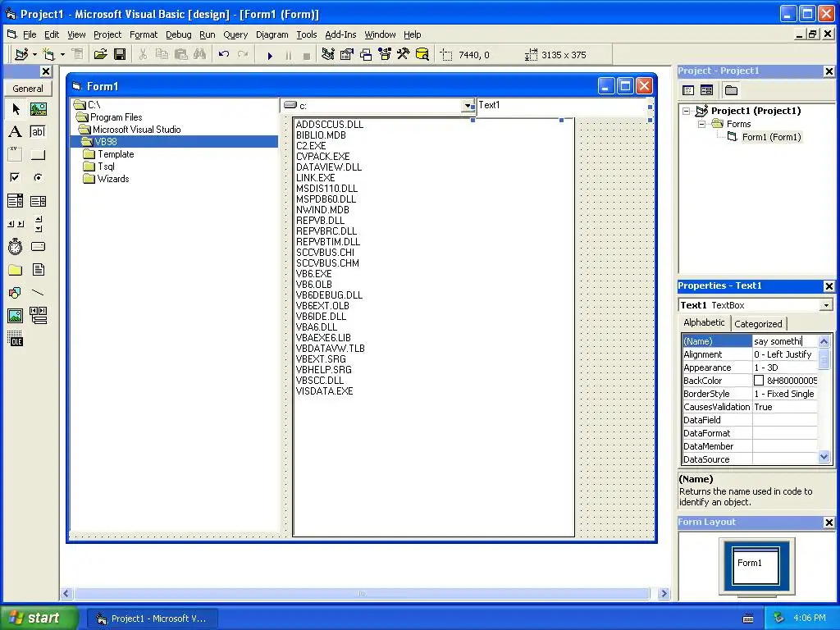The width and height of the screenshot is (840, 630).
Task: Open the Project menu
Action: [x=107, y=34]
